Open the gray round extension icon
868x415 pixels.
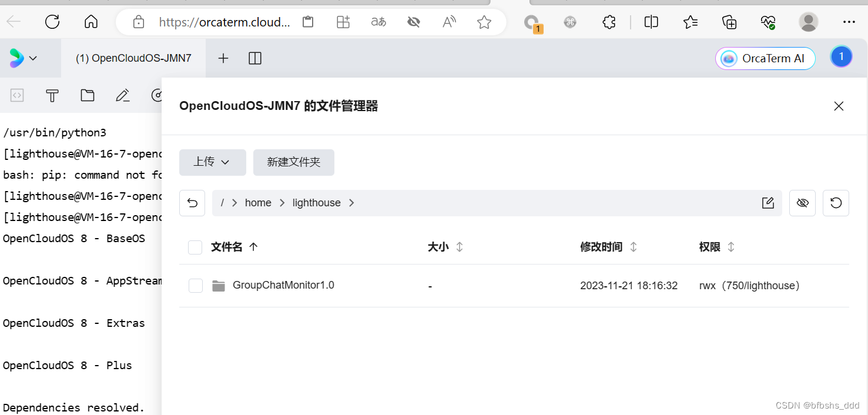570,22
